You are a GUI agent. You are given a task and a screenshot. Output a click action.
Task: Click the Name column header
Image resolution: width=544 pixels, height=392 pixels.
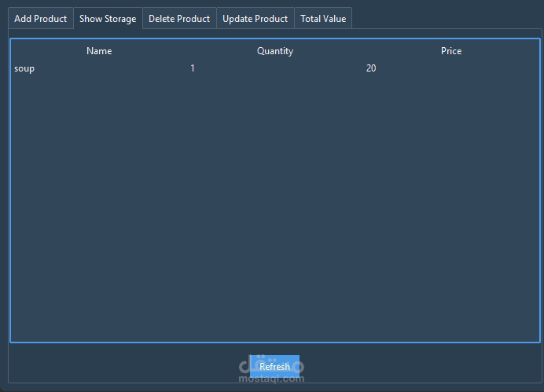point(99,51)
